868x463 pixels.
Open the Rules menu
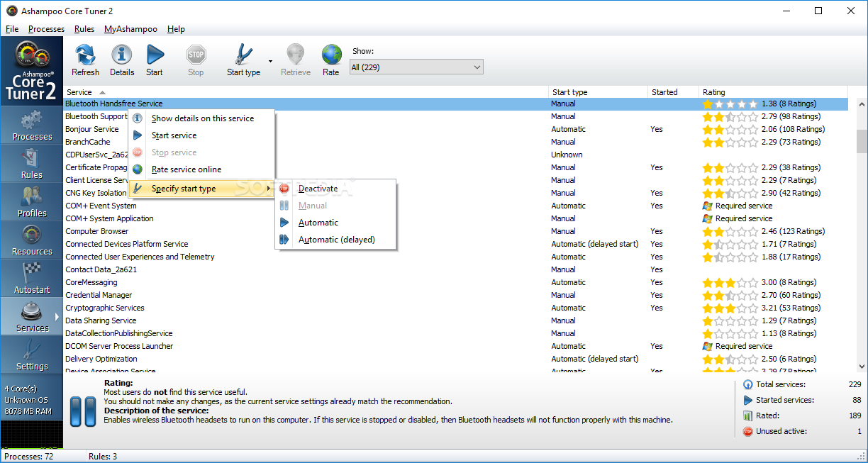tap(84, 29)
